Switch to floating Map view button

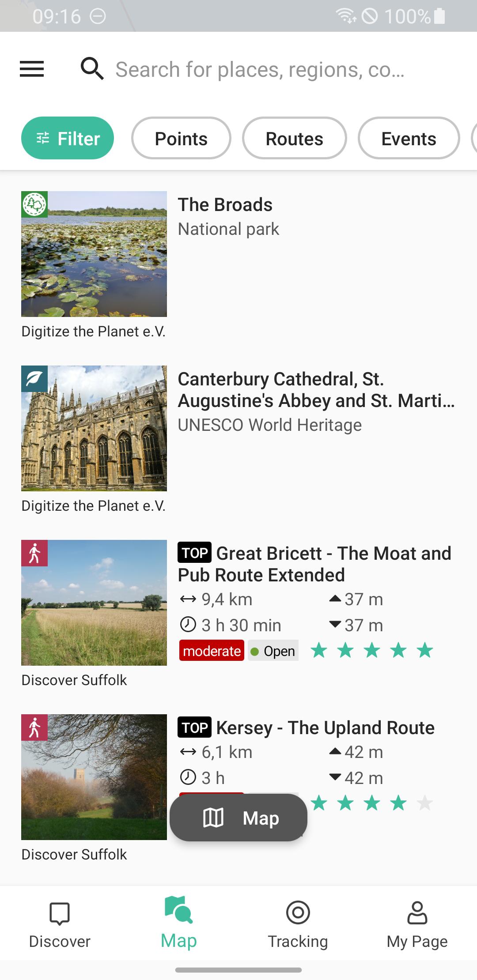(238, 818)
